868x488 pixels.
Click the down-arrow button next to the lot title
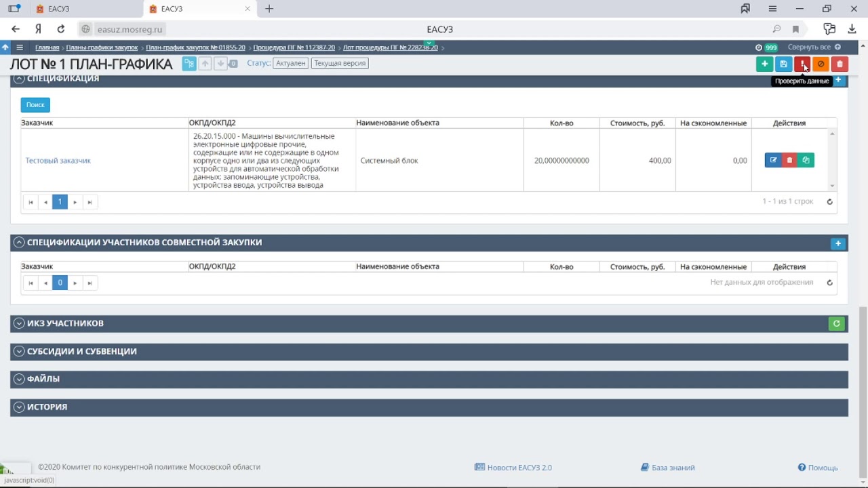(x=220, y=64)
